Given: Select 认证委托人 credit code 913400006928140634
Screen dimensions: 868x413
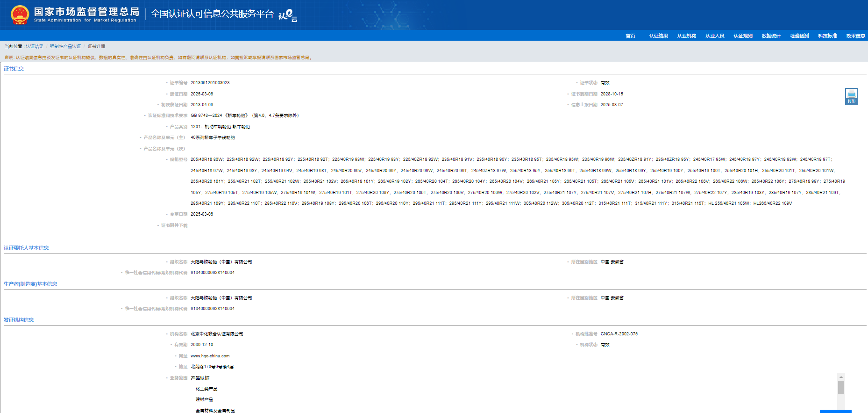Looking at the screenshot, I should pyautogui.click(x=213, y=273).
